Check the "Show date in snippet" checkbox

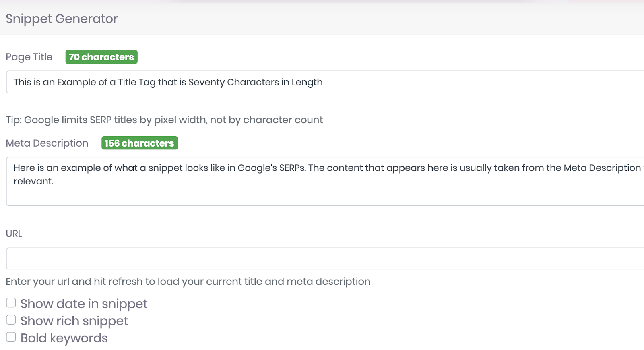pos(11,303)
